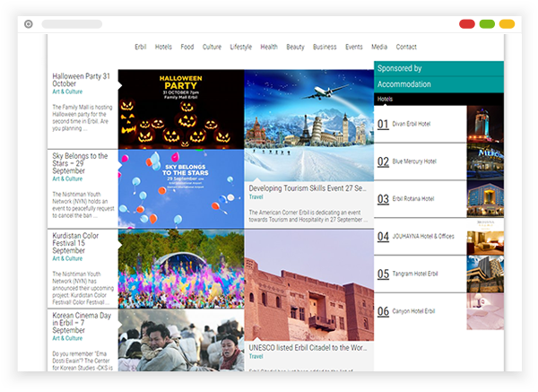This screenshot has height=392, width=538.
Task: Click the red window dot
Action: [467, 24]
